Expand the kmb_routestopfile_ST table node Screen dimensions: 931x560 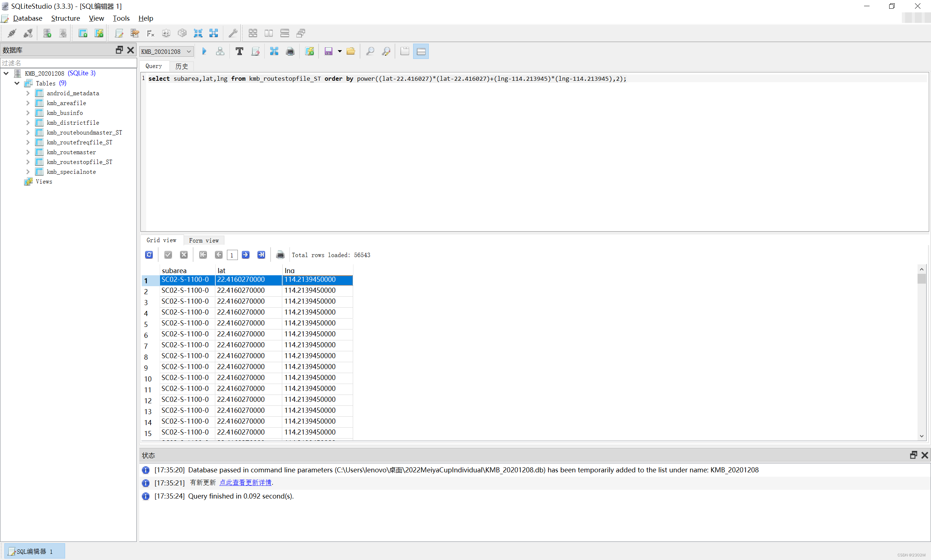[28, 162]
